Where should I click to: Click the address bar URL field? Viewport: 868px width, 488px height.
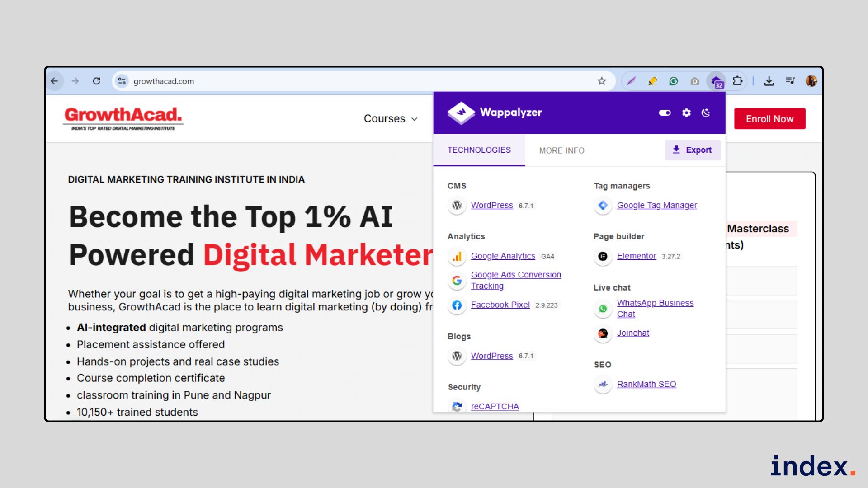(316, 81)
